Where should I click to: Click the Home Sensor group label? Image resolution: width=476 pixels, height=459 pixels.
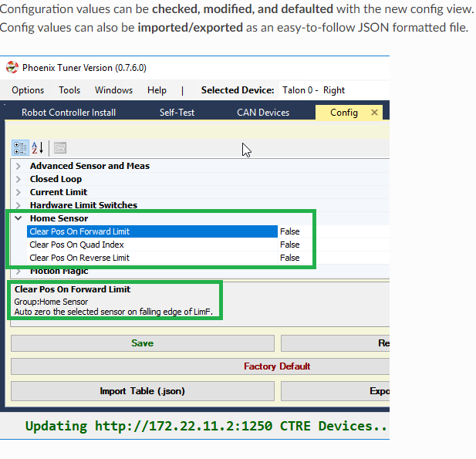pyautogui.click(x=59, y=218)
